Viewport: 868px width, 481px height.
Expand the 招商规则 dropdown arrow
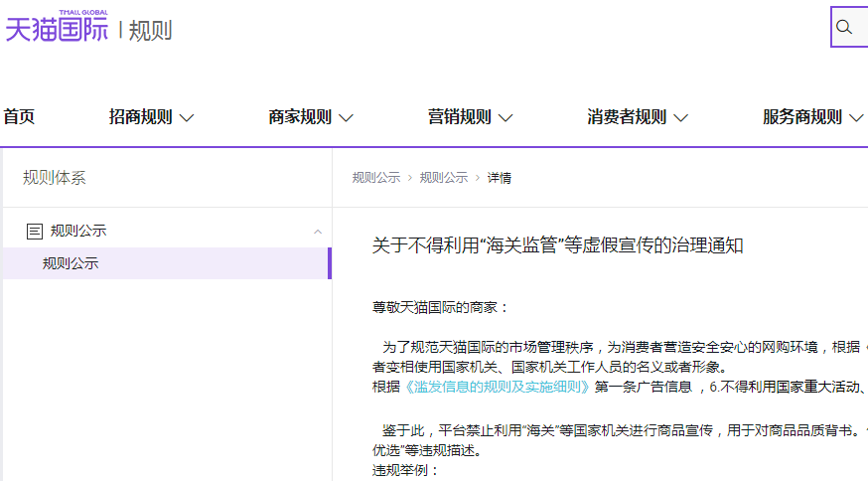click(x=187, y=118)
